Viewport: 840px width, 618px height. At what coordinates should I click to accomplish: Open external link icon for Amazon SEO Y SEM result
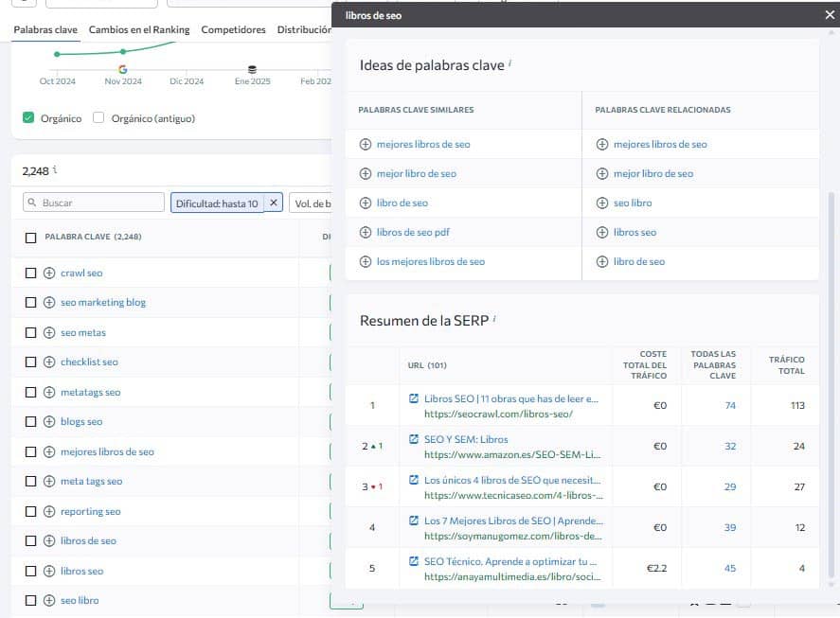coord(414,439)
